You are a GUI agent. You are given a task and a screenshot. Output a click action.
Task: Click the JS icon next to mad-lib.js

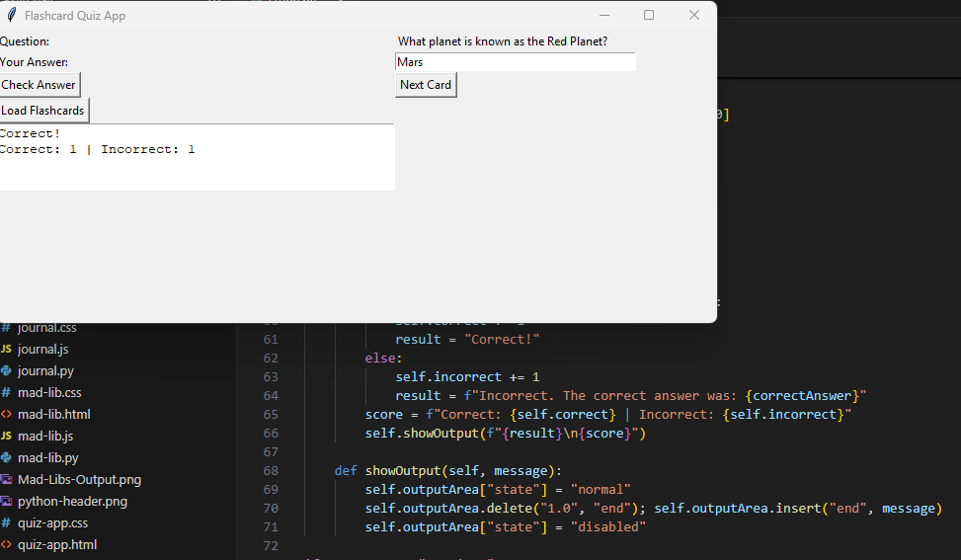point(6,437)
